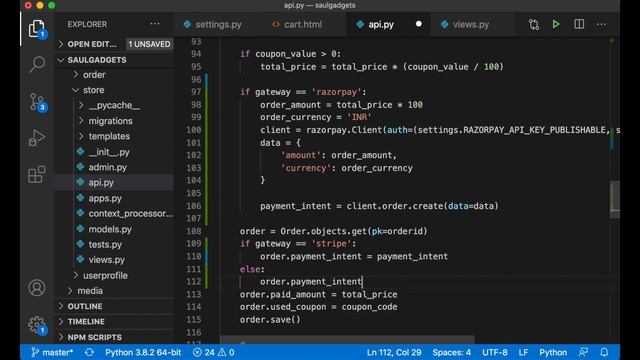Open Problems from the 24 errors indicator

click(213, 352)
